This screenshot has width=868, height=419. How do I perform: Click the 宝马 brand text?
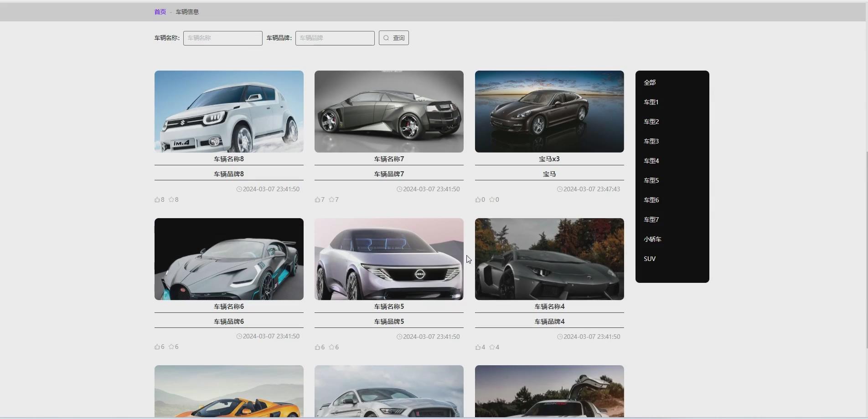click(x=549, y=174)
